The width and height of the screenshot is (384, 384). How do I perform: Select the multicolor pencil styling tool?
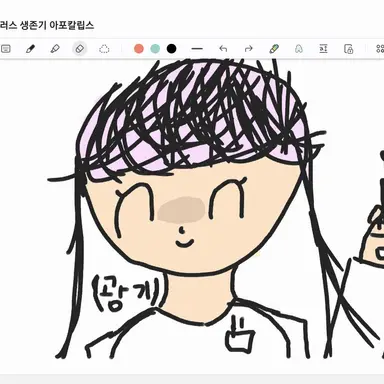(274, 49)
